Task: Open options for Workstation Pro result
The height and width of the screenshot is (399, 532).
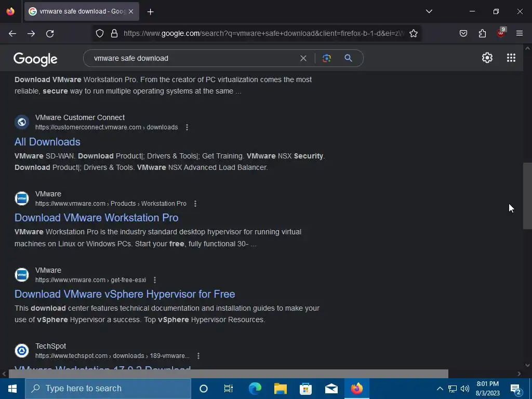Action: click(x=195, y=204)
